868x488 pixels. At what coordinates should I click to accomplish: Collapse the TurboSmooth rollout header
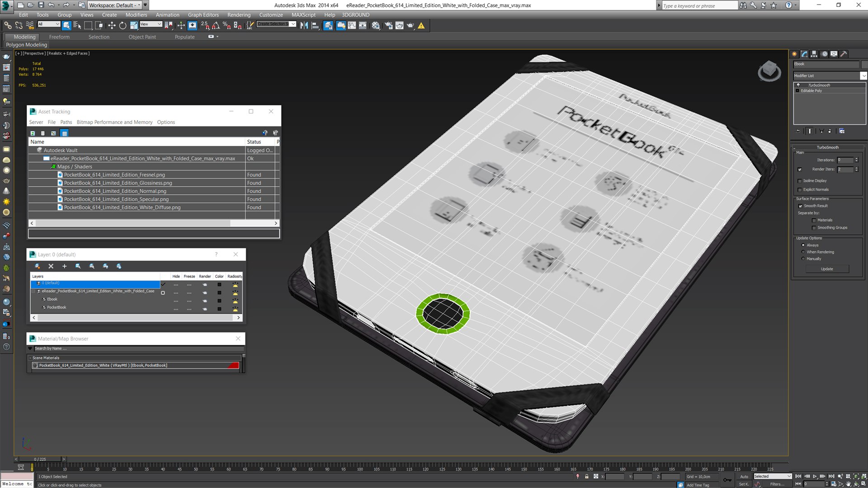tap(827, 147)
